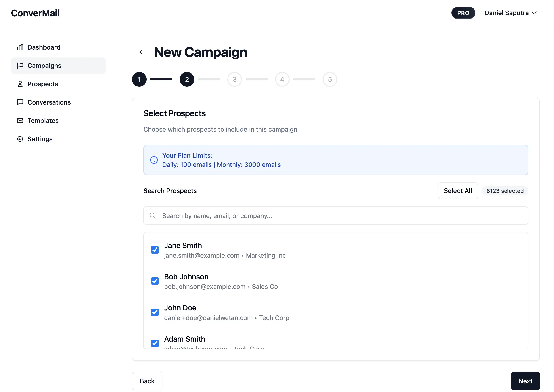Click the Next button
554x392 pixels.
pyautogui.click(x=525, y=381)
